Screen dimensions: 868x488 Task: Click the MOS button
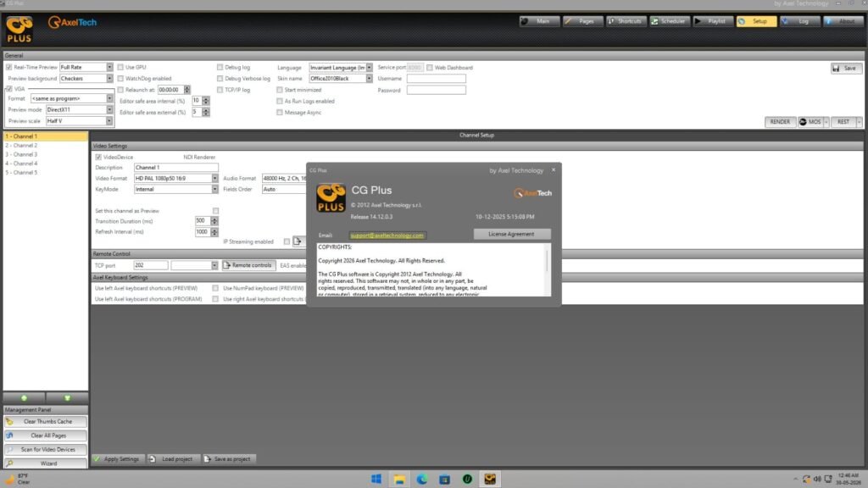click(810, 122)
